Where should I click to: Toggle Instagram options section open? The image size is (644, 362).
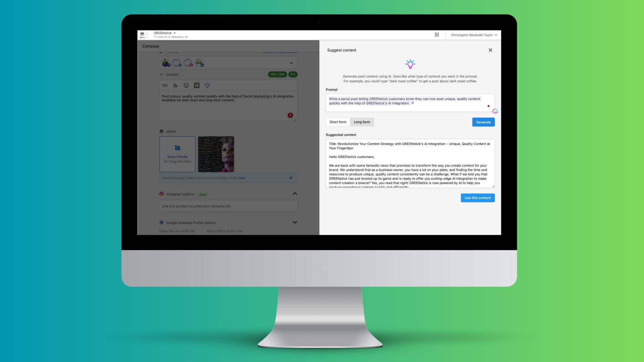pyautogui.click(x=296, y=194)
